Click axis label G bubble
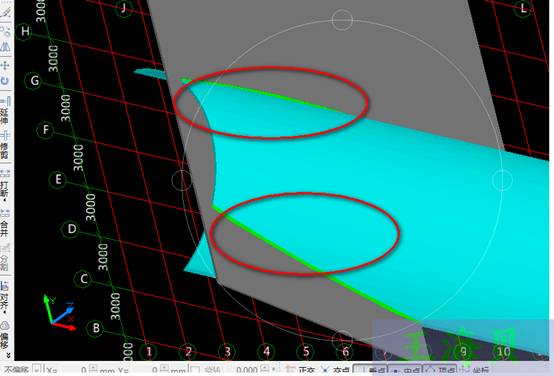The image size is (554, 376). pyautogui.click(x=34, y=81)
